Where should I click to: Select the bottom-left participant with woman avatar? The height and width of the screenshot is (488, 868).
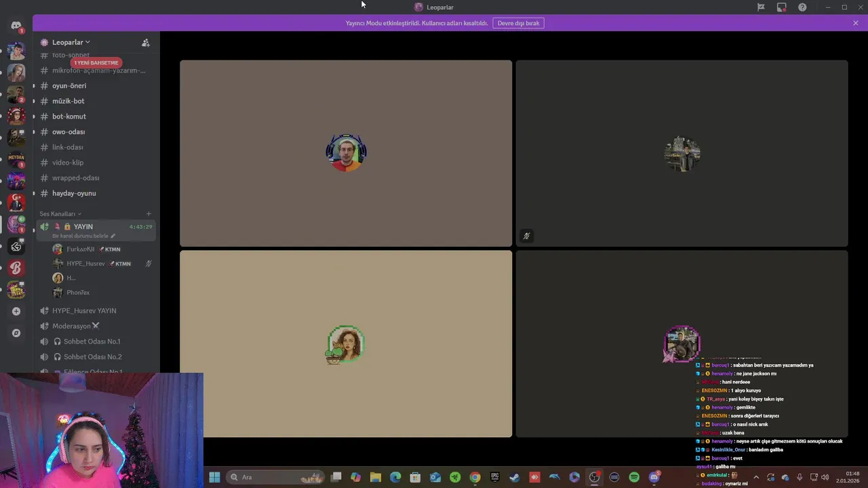point(346,344)
